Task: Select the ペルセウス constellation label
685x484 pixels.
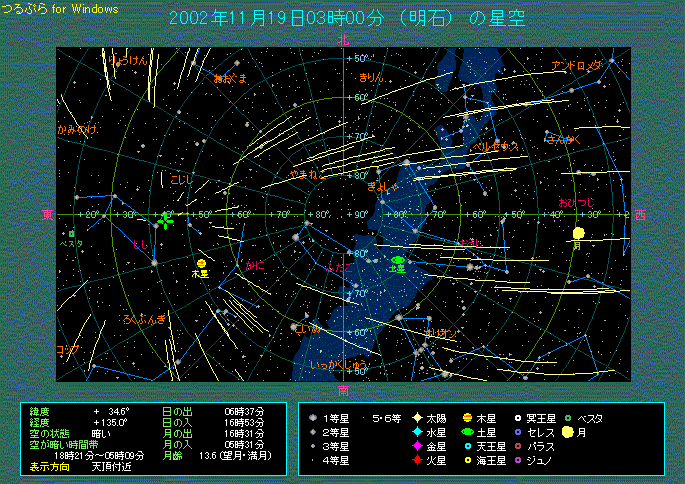Action: [x=496, y=146]
